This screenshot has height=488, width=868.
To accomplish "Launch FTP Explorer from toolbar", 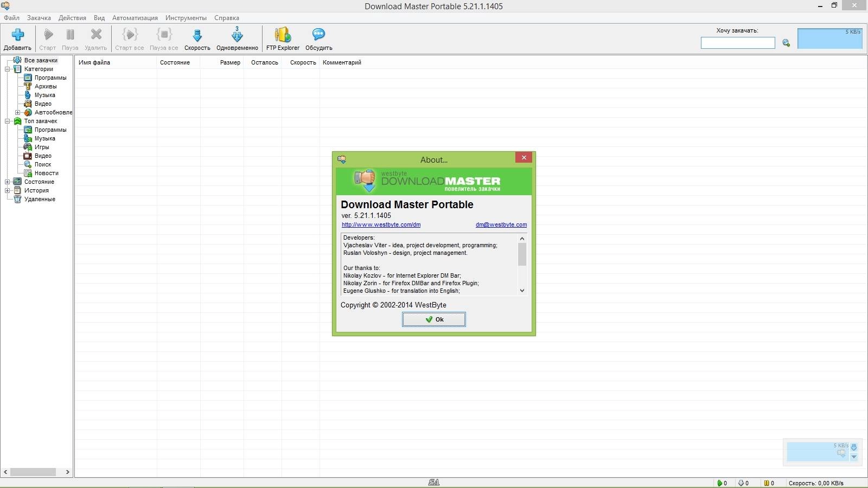I will (x=283, y=35).
